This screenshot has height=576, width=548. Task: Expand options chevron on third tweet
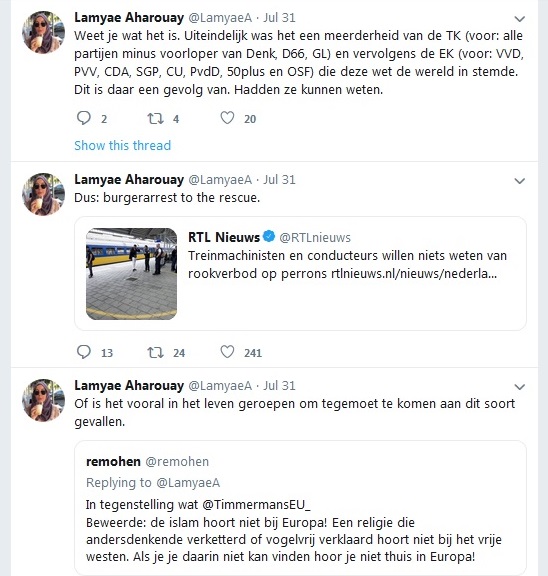(519, 387)
